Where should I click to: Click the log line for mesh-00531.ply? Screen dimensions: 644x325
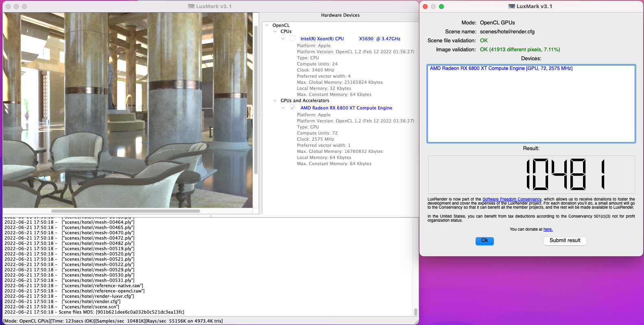(x=70, y=280)
